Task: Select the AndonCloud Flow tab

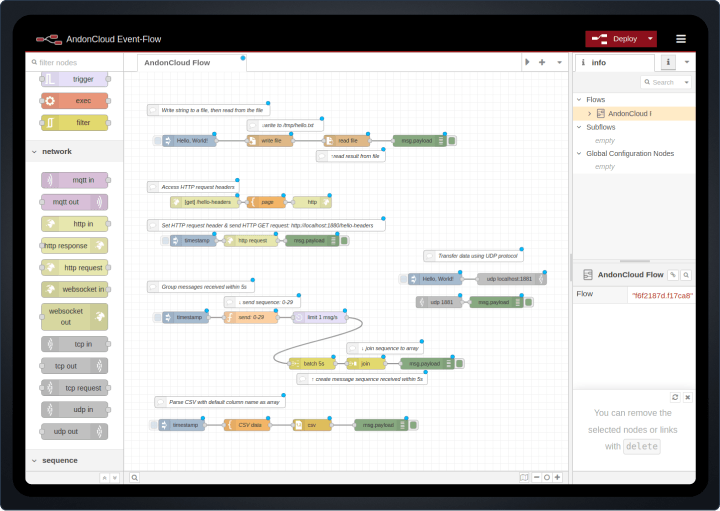Action: tap(177, 62)
